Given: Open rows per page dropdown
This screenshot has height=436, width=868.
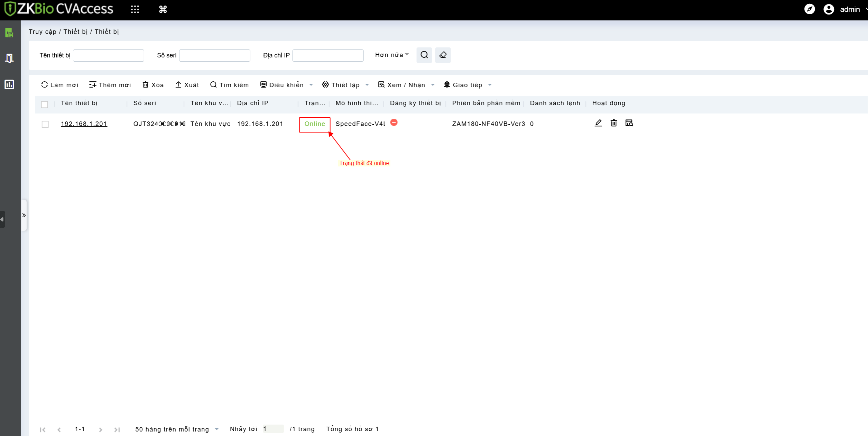Looking at the screenshot, I should coord(177,429).
